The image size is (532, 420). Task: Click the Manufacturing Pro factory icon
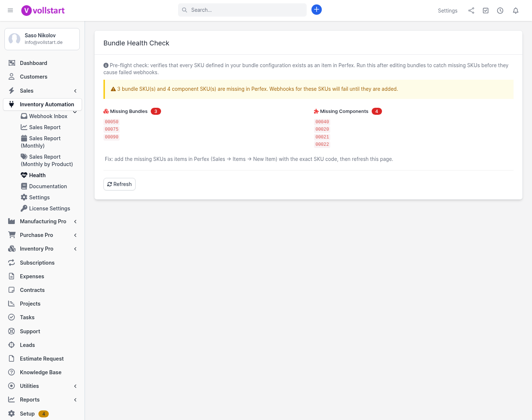pyautogui.click(x=11, y=221)
